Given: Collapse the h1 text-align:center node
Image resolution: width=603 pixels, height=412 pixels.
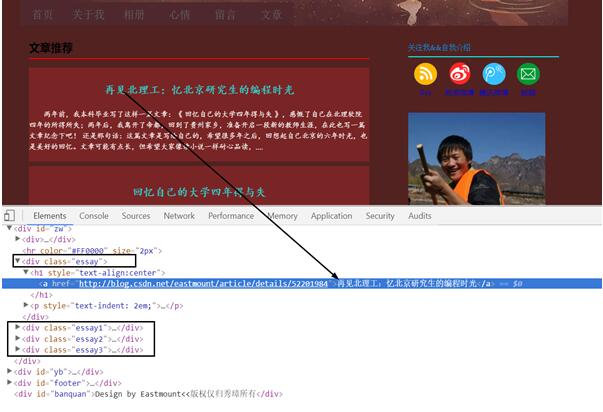Looking at the screenshot, I should (x=26, y=272).
